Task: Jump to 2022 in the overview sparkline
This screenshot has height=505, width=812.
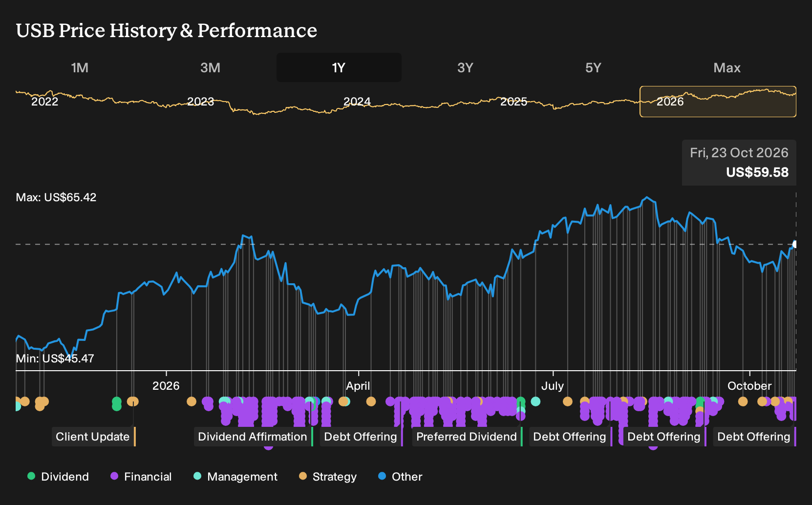Action: (x=44, y=102)
